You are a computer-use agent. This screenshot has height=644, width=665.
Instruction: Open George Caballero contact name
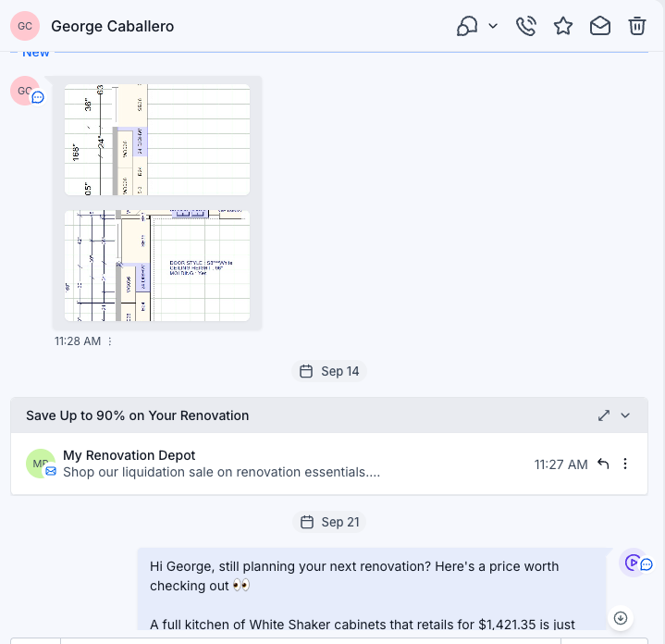113,26
